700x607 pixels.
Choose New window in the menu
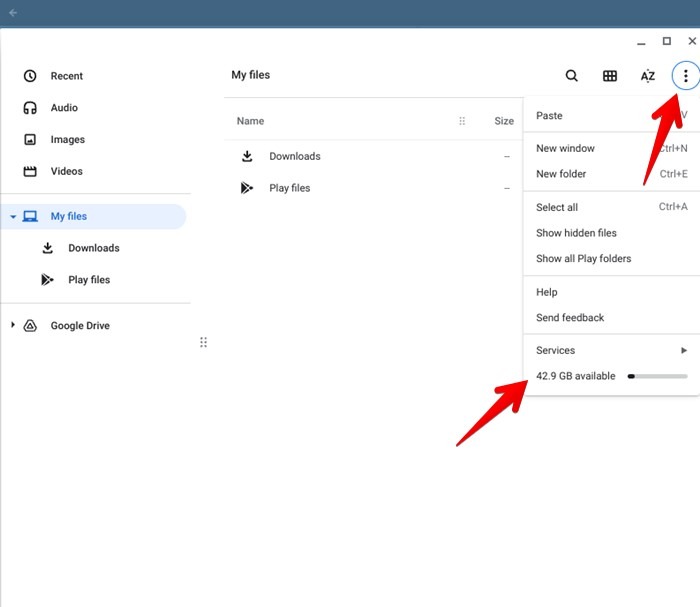point(565,148)
